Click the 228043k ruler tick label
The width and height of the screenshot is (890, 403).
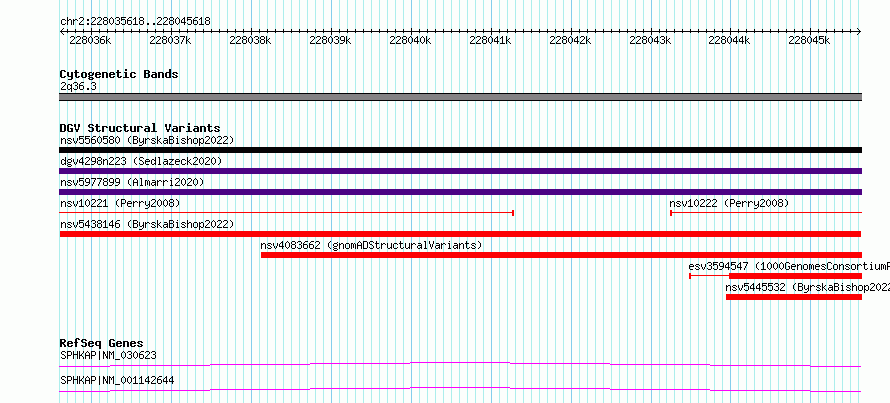pos(651,40)
